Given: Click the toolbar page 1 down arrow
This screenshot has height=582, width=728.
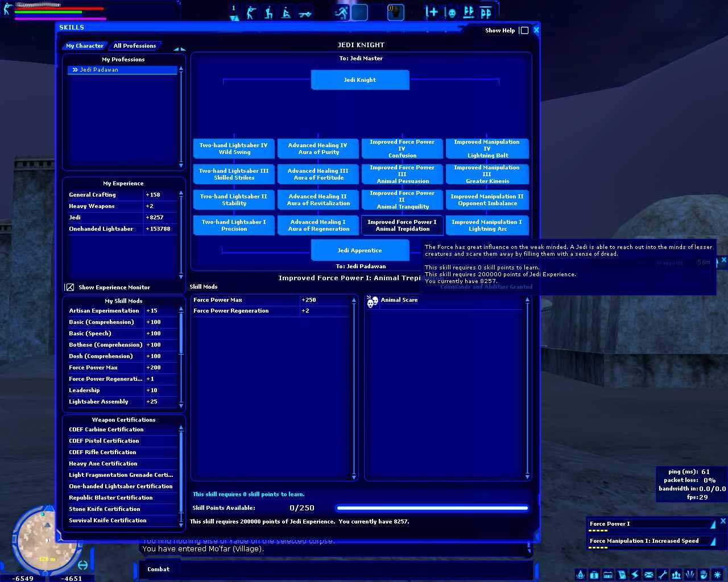Looking at the screenshot, I should coord(234,19).
